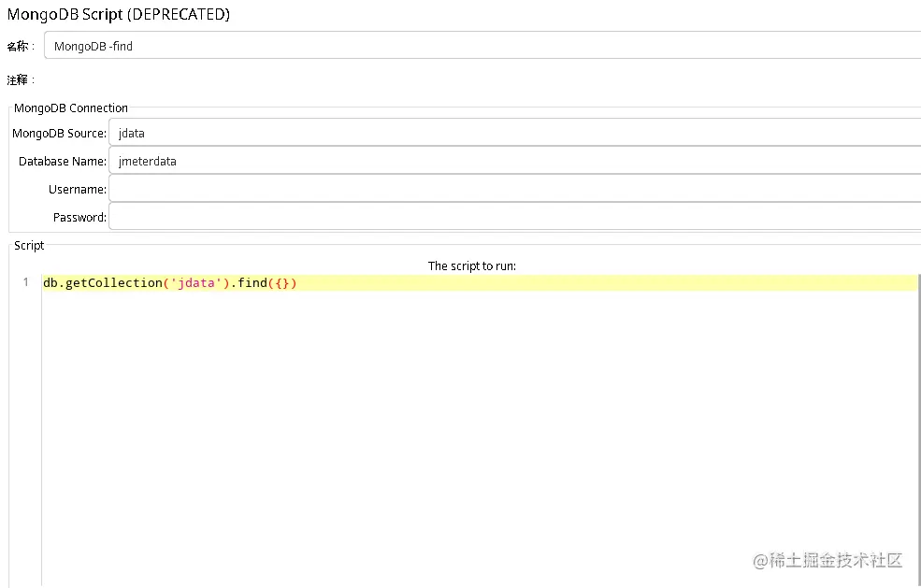Click line number 1 in script gutter

(x=25, y=282)
